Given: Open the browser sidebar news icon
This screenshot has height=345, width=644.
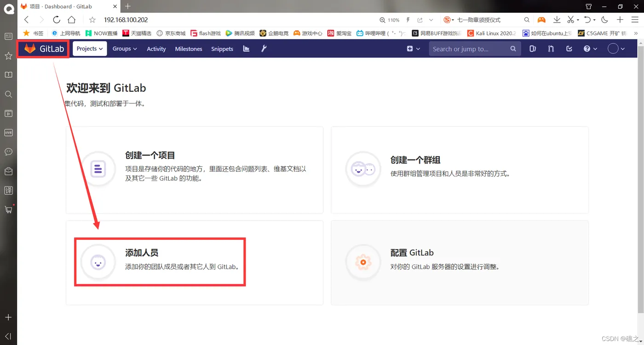Looking at the screenshot, I should 8,36.
